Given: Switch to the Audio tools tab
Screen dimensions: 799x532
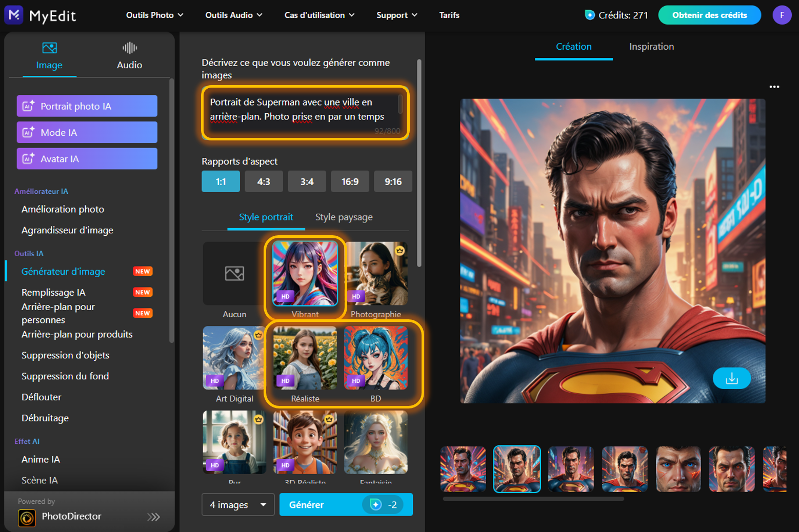Looking at the screenshot, I should tap(129, 56).
